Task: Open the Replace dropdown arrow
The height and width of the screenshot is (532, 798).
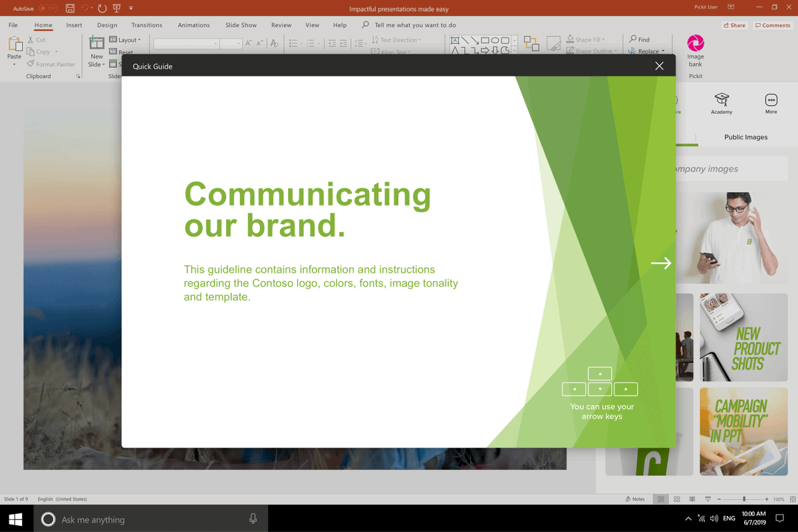Action: [x=663, y=51]
